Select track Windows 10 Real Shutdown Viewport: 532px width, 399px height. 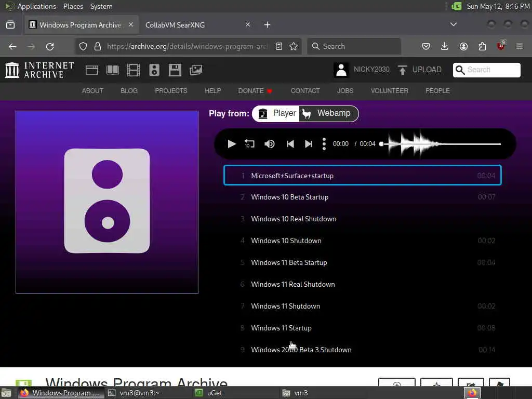tap(362, 219)
